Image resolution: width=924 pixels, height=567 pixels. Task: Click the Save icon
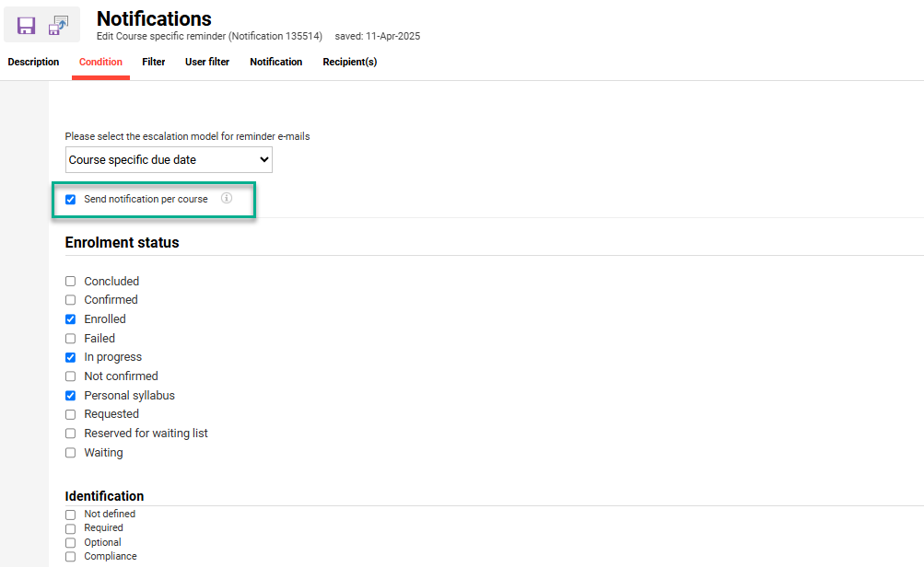click(25, 25)
